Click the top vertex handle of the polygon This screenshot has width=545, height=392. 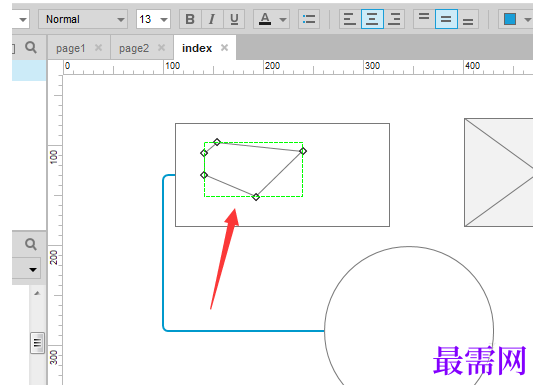pos(217,142)
